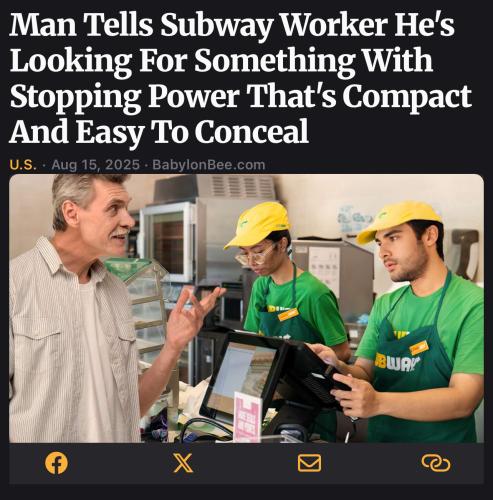Copy the article link with the chain icon
This screenshot has height=500, width=493.
[436, 463]
